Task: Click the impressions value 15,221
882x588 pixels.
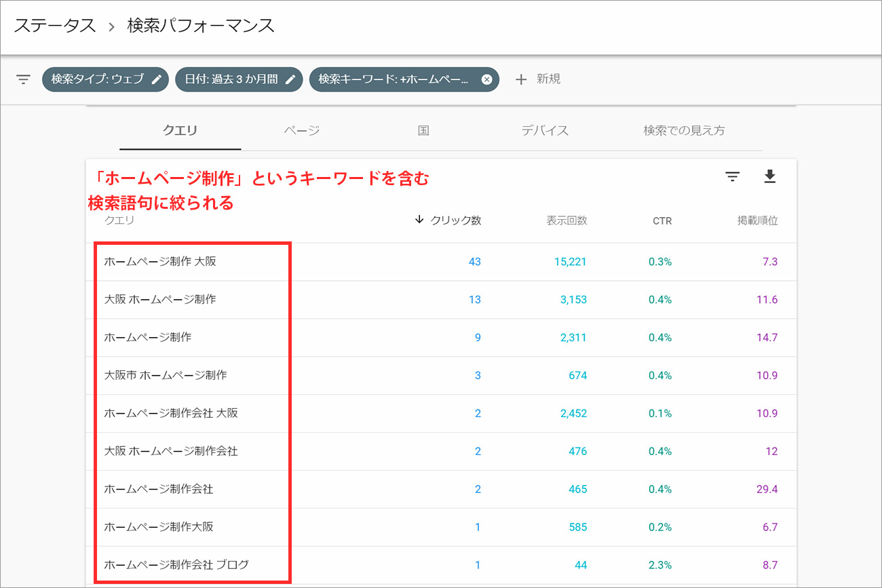Action: pos(570,262)
